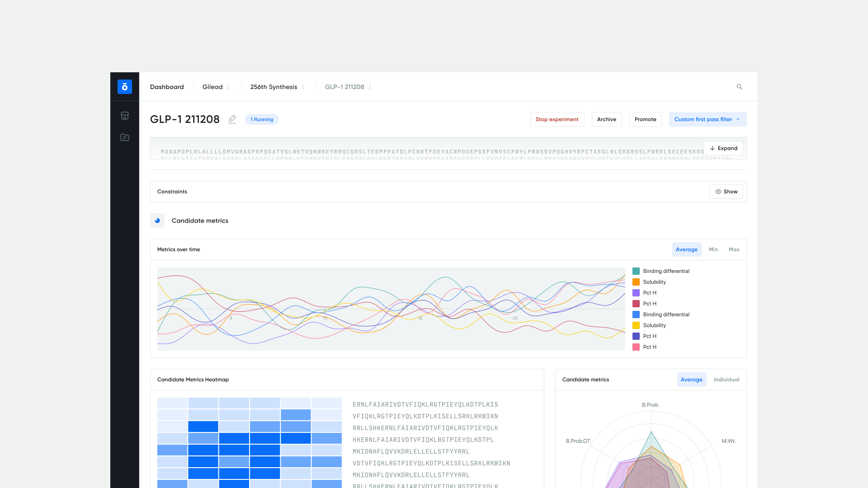Show the Constraints section
Viewport: 868px width, 488px height.
tap(726, 192)
